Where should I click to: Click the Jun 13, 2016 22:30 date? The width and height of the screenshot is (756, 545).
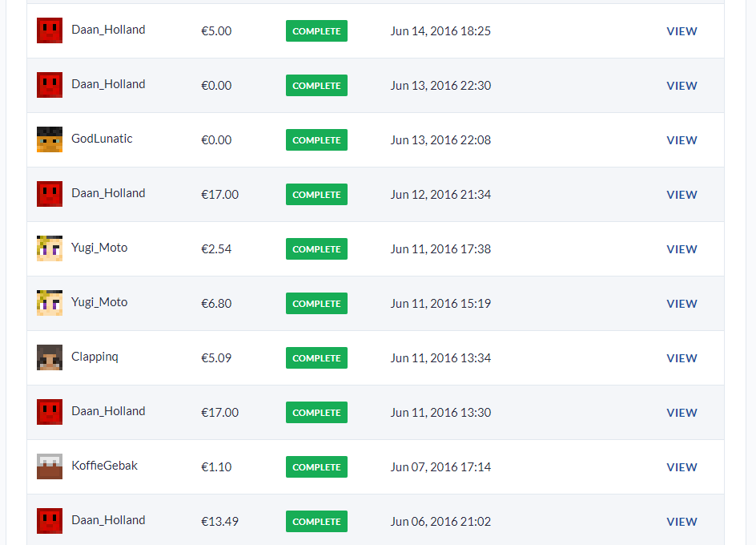coord(440,86)
